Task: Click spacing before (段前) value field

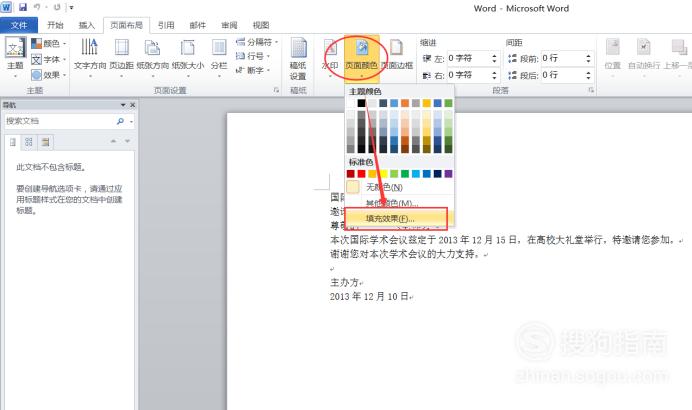Action: click(x=562, y=58)
